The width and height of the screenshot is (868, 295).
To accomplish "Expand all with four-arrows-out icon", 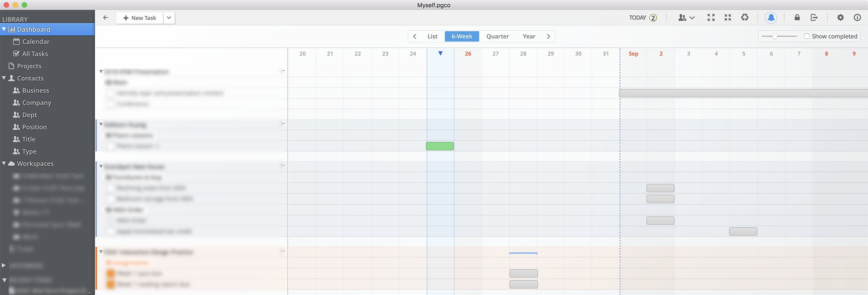I will point(711,18).
